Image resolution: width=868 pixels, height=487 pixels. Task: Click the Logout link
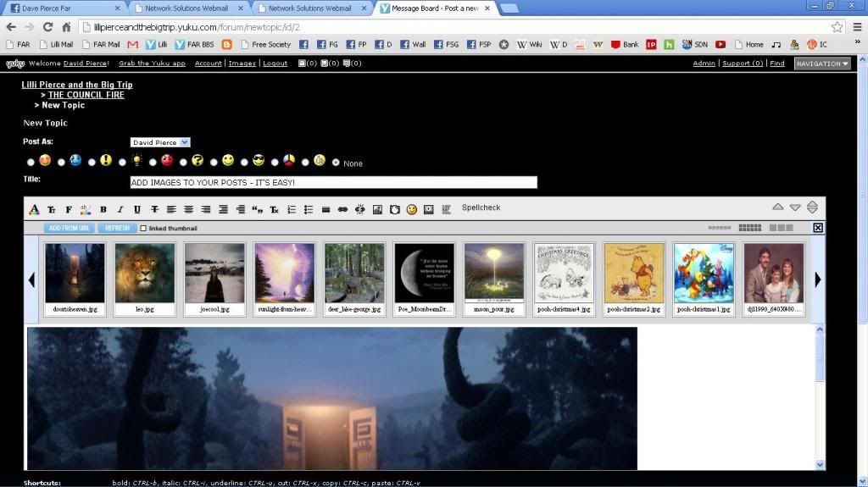coord(275,63)
